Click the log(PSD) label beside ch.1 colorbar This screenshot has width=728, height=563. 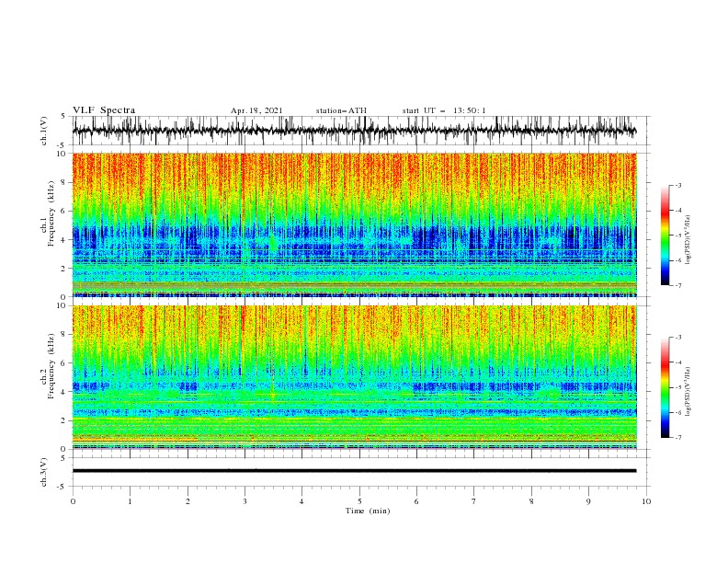688,240
